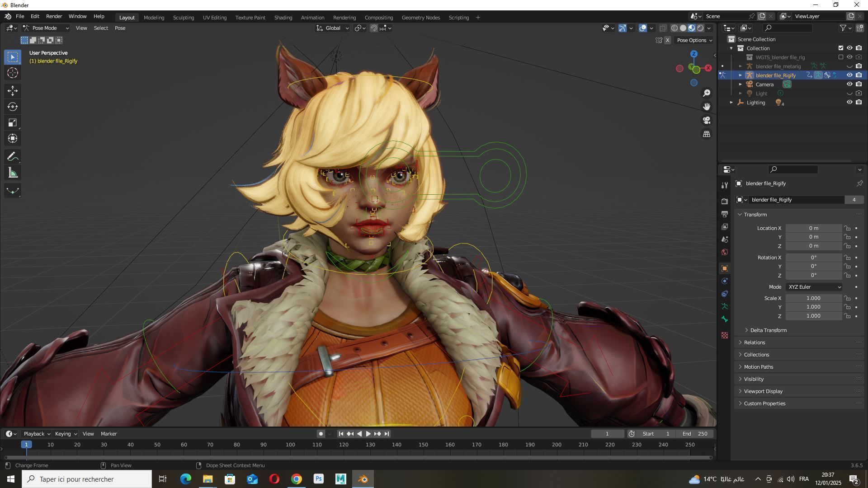Activate the Rotate tool
This screenshot has height=488, width=868.
13,107
